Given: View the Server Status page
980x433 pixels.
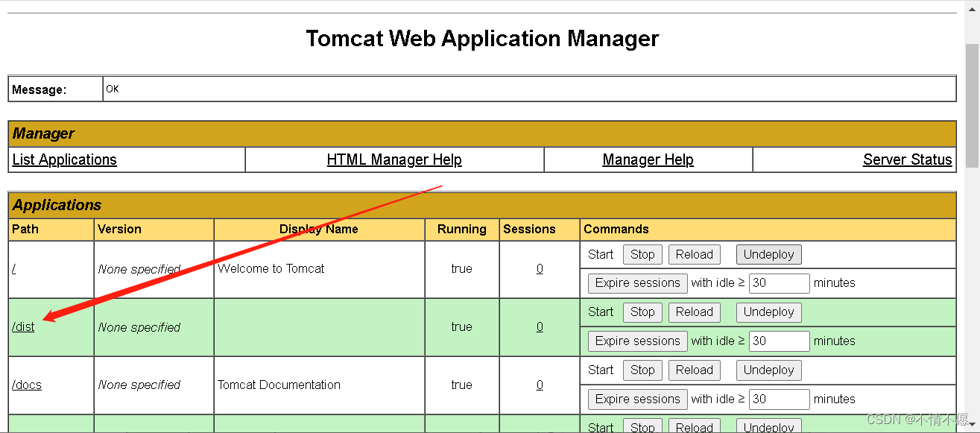Looking at the screenshot, I should point(907,159).
